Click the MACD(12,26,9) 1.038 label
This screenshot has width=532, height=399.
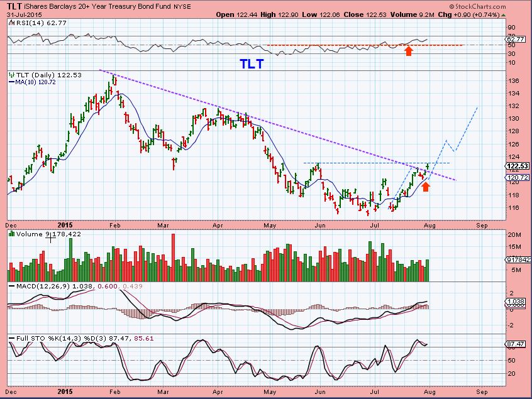[x=54, y=286]
